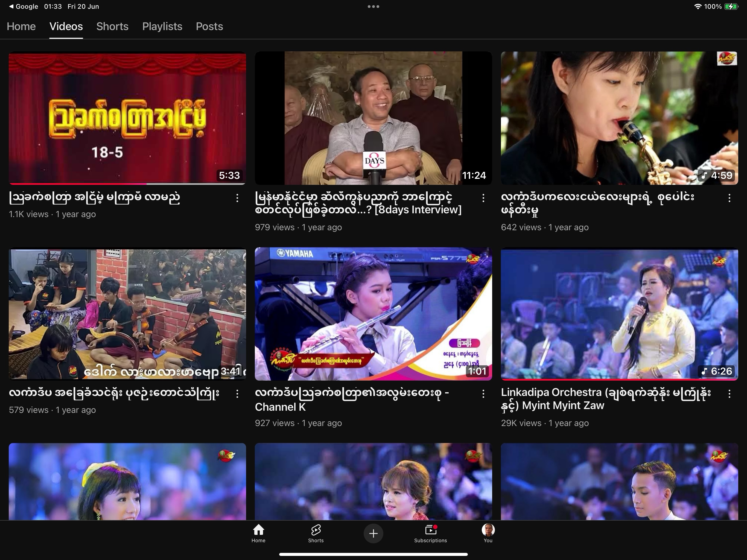
Task: Play the 8 DAYS interview thumbnail
Action: pyautogui.click(x=373, y=118)
